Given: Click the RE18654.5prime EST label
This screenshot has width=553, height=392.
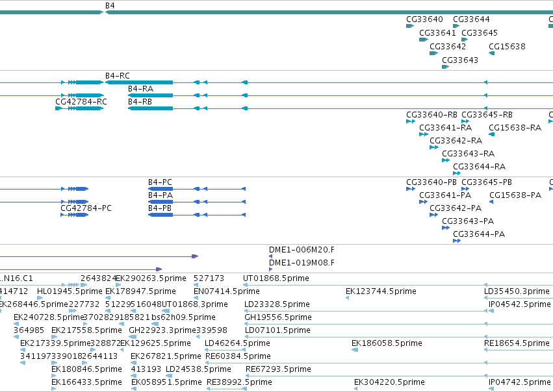Looking at the screenshot, I should [517, 343].
